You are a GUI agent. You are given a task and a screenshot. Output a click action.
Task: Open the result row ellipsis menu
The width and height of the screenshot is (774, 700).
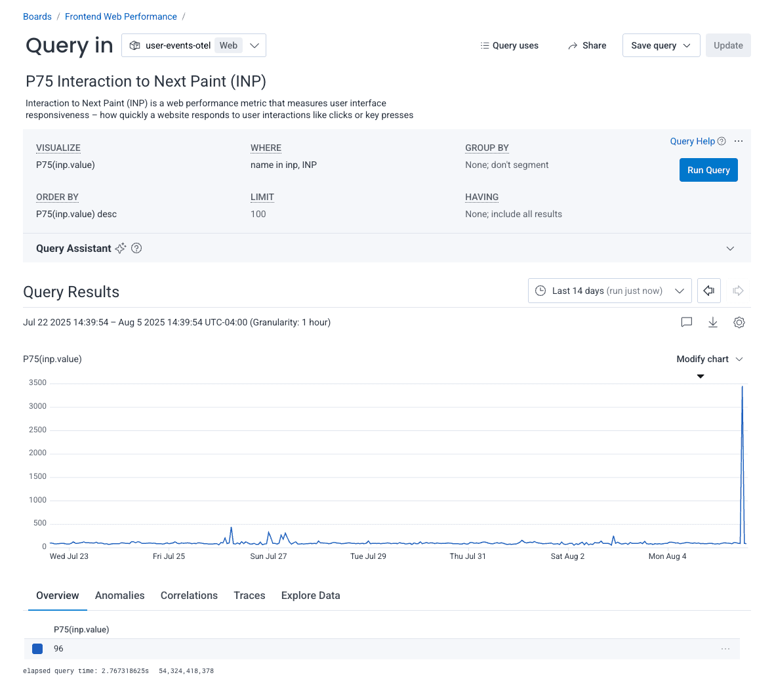click(725, 649)
